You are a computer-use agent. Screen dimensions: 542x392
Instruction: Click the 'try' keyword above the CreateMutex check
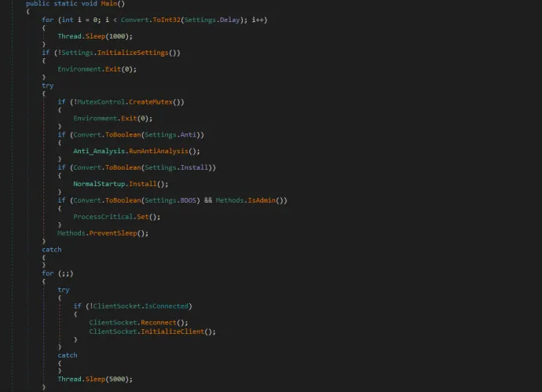(x=48, y=86)
